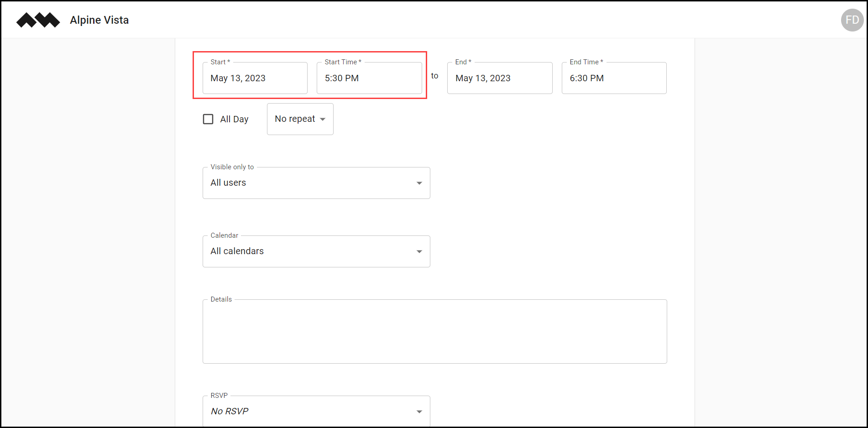
Task: Click the Alpine Vista mountain logo
Action: coord(38,20)
